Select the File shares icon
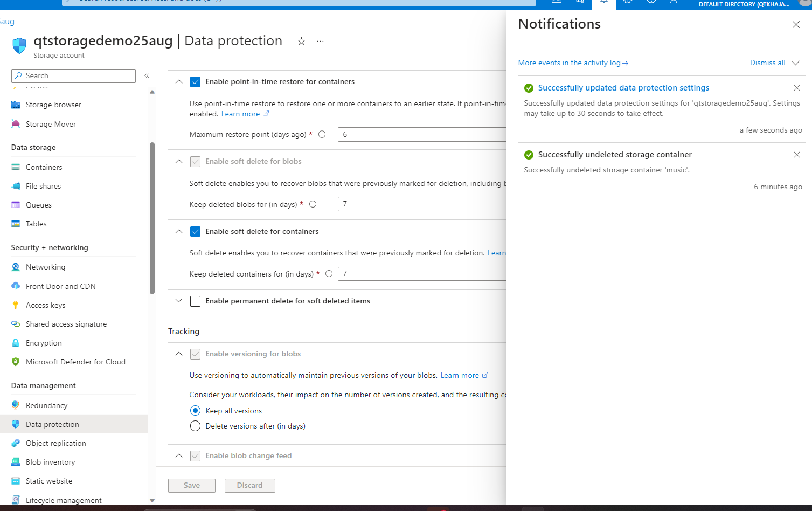Screen dimensions: 812x511 tap(16, 186)
